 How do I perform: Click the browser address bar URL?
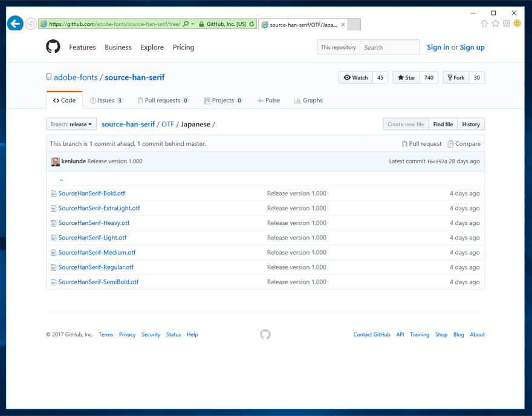[x=114, y=24]
